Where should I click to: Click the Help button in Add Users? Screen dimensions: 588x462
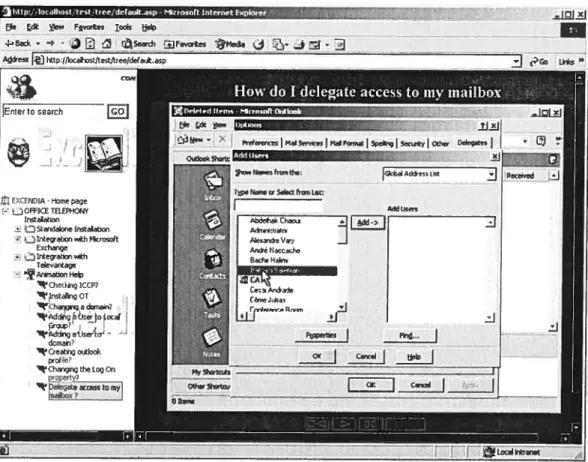[x=414, y=357]
